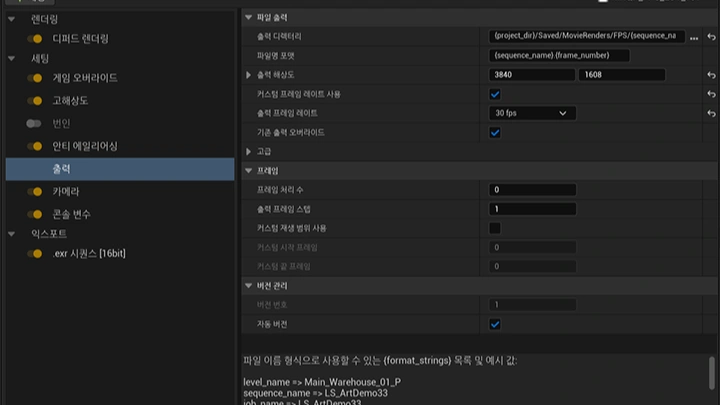The image size is (720, 405).
Task: Reset 출력 해상도 using its revert arrow
Action: pos(711,75)
